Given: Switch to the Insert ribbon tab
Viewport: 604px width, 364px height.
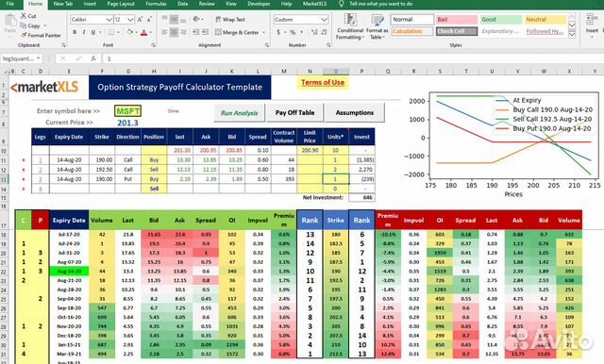Looking at the screenshot, I should click(x=90, y=4).
